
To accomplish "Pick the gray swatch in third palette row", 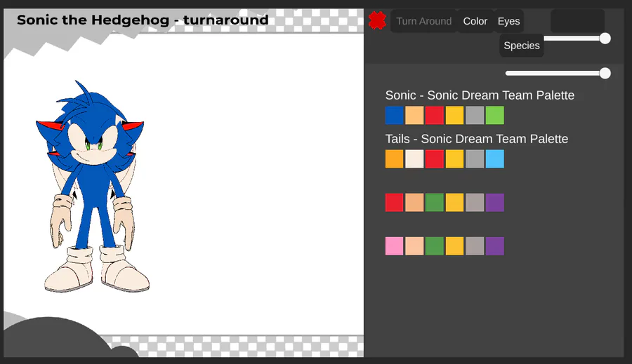I will pos(475,203).
